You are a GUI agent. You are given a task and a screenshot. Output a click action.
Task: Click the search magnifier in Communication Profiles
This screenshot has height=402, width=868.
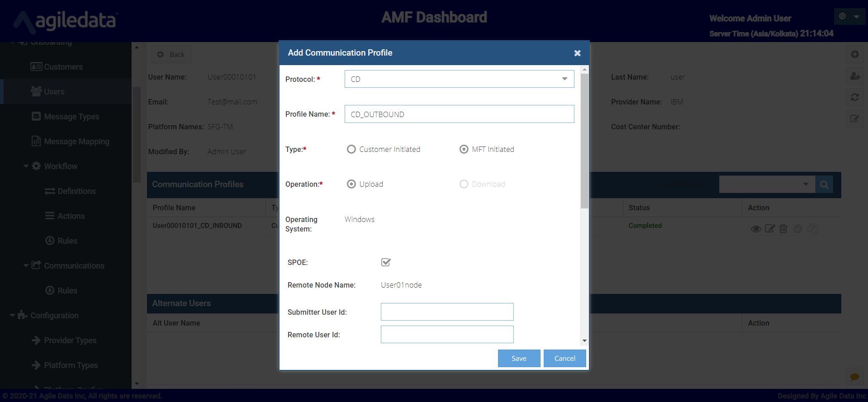click(824, 184)
